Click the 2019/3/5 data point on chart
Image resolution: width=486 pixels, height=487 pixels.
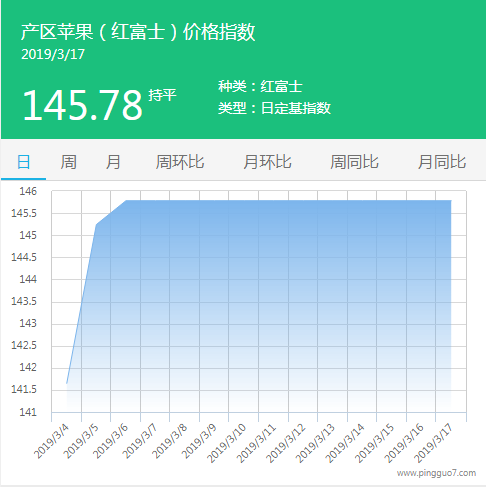coord(96,225)
